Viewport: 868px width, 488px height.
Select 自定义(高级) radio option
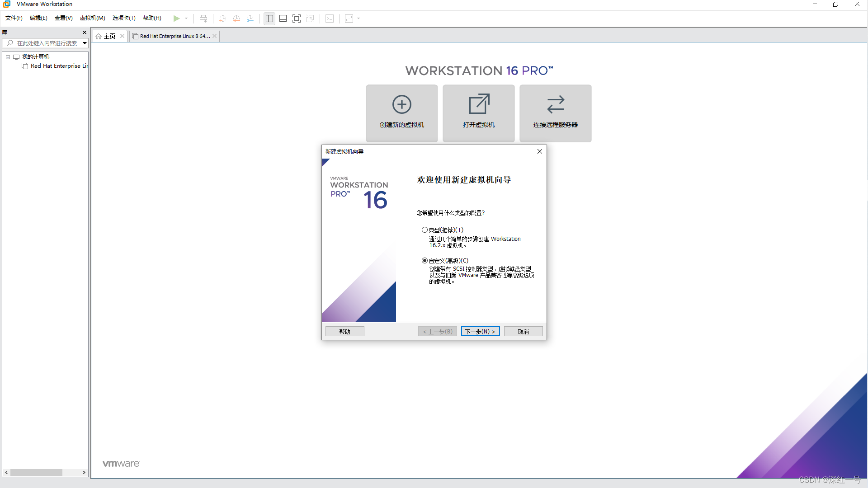pyautogui.click(x=425, y=261)
